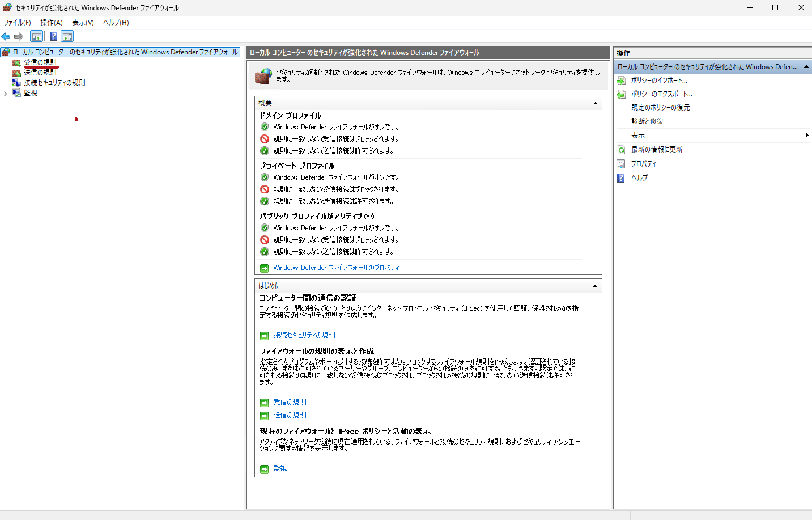Open the 監視 link in center pane
This screenshot has width=812, height=520.
coord(280,468)
